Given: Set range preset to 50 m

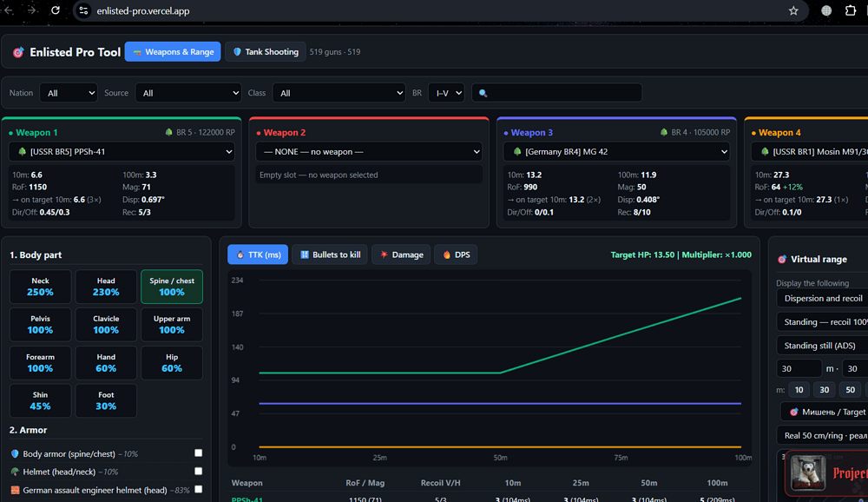Looking at the screenshot, I should [850, 389].
